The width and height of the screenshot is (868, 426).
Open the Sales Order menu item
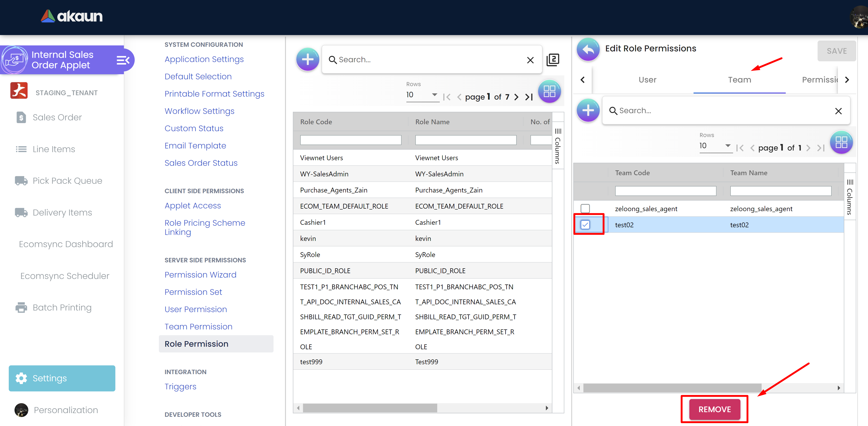[x=57, y=117]
